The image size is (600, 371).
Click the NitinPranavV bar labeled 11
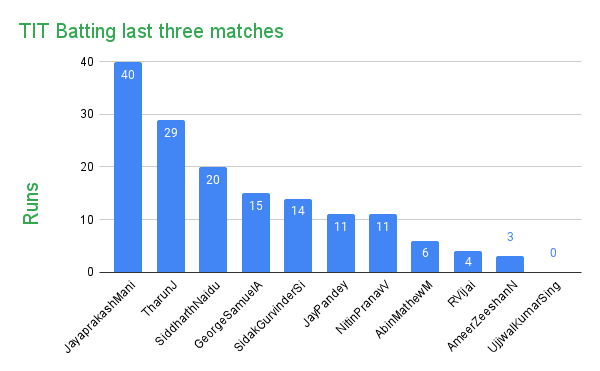pyautogui.click(x=383, y=243)
